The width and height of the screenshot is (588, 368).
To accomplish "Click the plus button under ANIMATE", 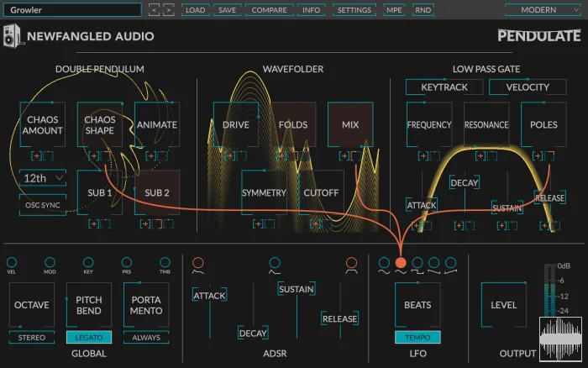I will [x=151, y=155].
